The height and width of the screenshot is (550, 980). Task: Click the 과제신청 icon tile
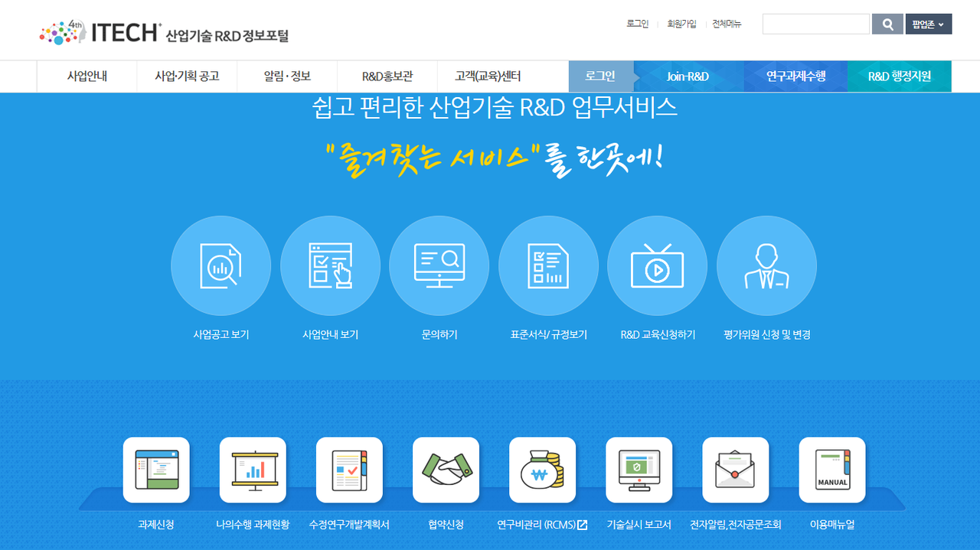(156, 470)
